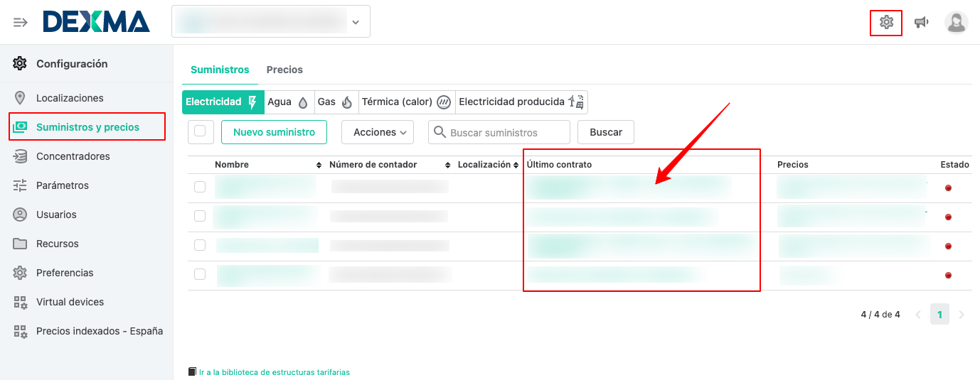Image resolution: width=980 pixels, height=380 pixels.
Task: Open the Acciones dropdown
Action: [378, 132]
